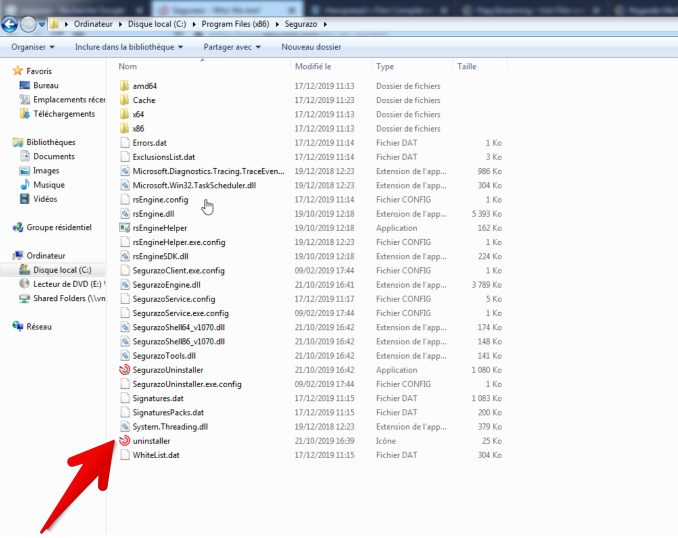Screen dimensions: 678x538
Task: Click the Favoris star icon
Action: click(18, 70)
